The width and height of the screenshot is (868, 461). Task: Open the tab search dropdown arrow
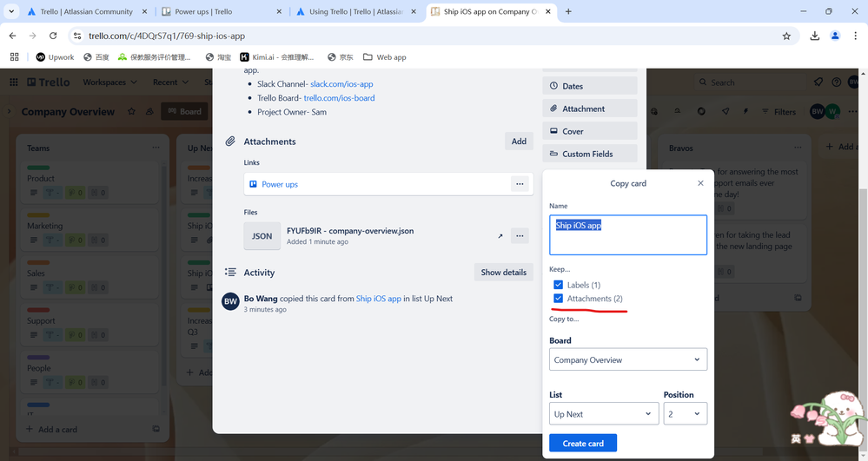11,11
